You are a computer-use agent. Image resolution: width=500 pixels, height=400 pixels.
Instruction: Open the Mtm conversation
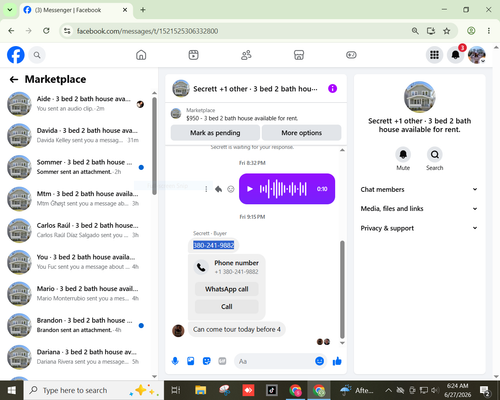point(76,199)
